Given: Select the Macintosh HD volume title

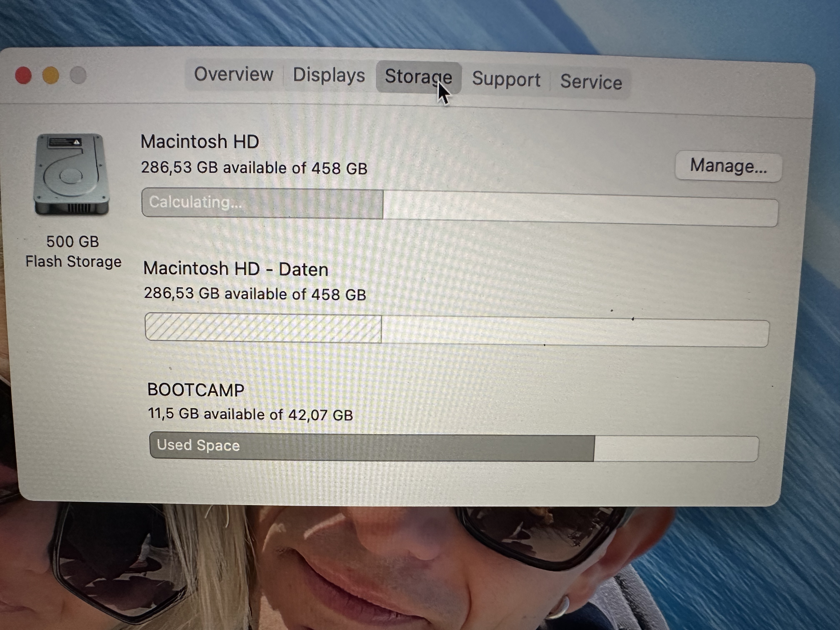Looking at the screenshot, I should point(200,142).
